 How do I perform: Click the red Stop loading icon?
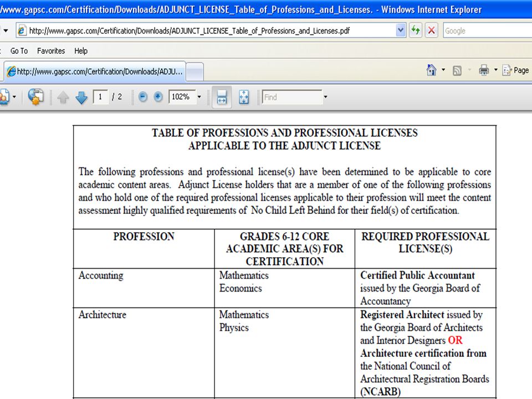tap(431, 30)
